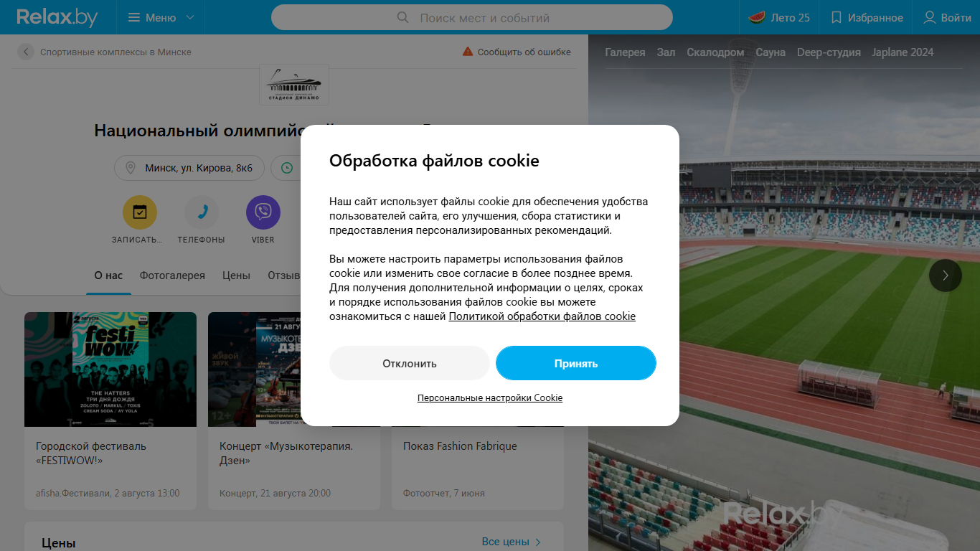
Task: Click the user profile icon
Action: (x=930, y=17)
